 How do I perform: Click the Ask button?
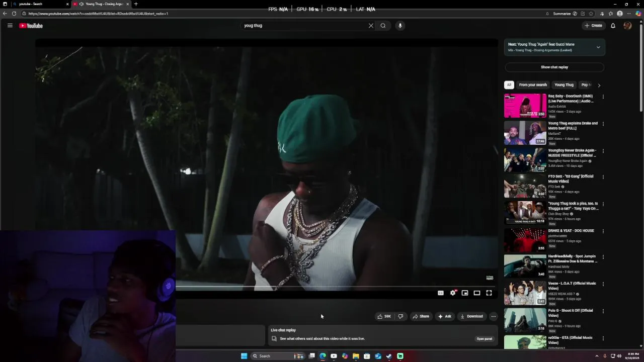click(x=445, y=316)
